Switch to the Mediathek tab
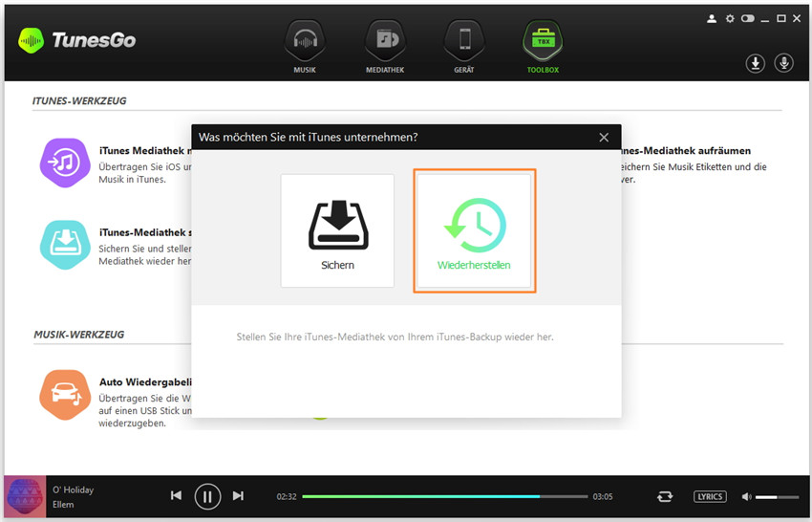Viewport: 812px width, 522px height. (385, 47)
